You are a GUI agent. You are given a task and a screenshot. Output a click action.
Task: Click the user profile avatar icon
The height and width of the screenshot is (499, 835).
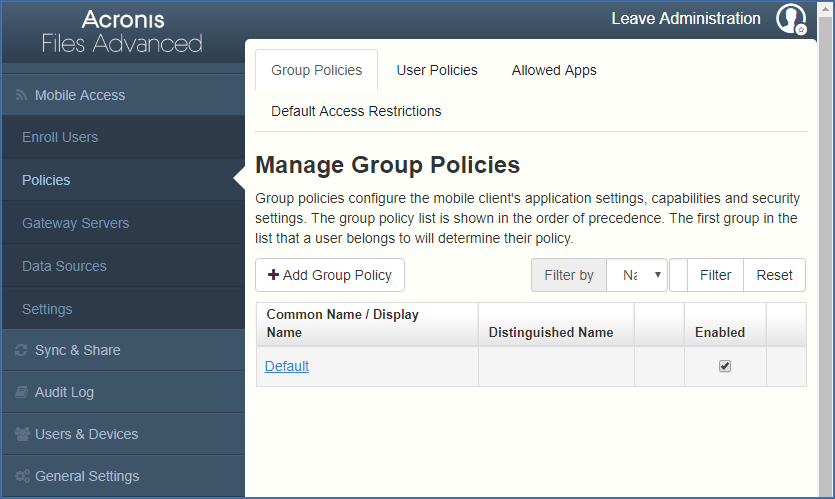[791, 19]
